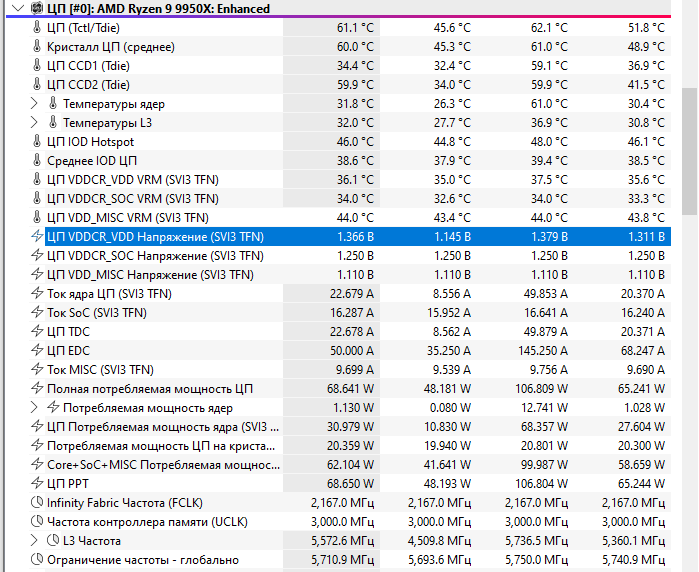Select Кристалл ЦП (среднее) row
The height and width of the screenshot is (572, 699).
point(350,47)
